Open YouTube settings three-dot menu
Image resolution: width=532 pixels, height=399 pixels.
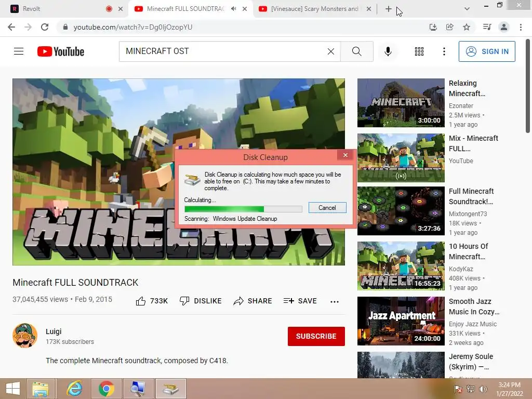444,51
